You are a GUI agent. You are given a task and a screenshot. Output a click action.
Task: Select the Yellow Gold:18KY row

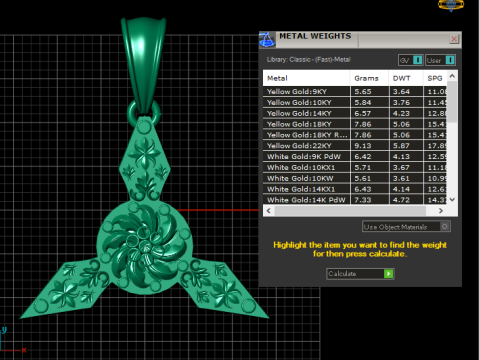click(x=355, y=124)
